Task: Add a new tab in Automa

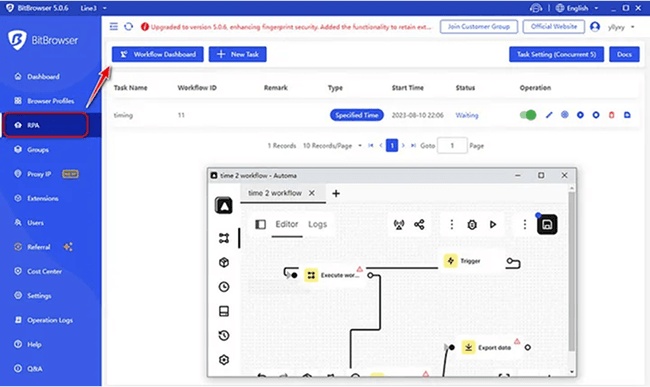Action: tap(336, 194)
